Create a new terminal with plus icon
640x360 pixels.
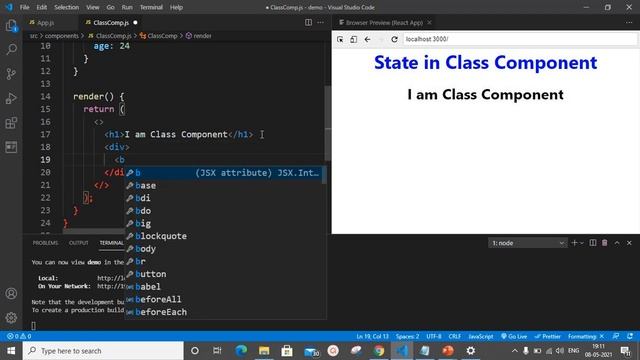(x=574, y=243)
